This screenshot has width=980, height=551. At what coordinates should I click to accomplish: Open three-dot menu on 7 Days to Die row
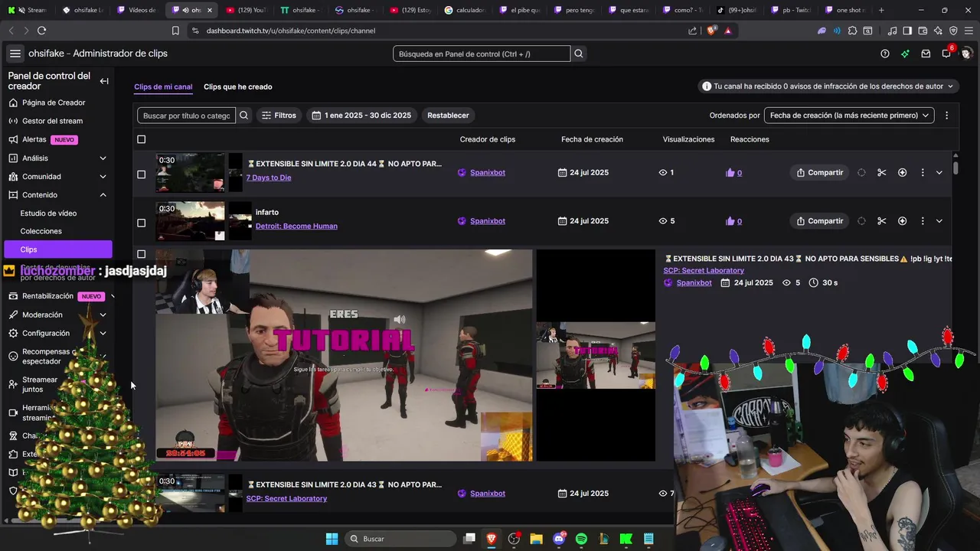(x=922, y=173)
